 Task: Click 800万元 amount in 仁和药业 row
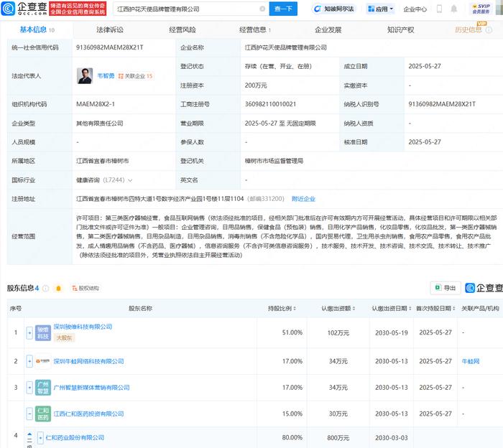click(338, 437)
